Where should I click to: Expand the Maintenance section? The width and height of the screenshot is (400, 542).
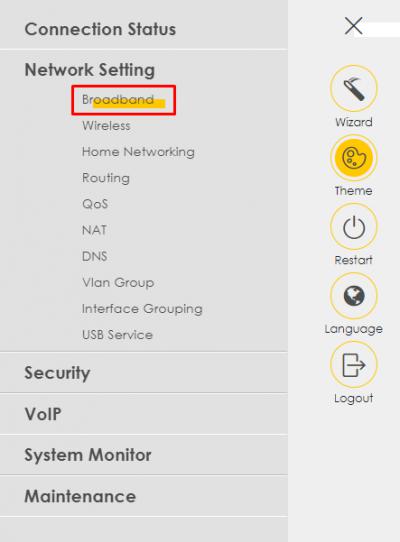(144, 496)
